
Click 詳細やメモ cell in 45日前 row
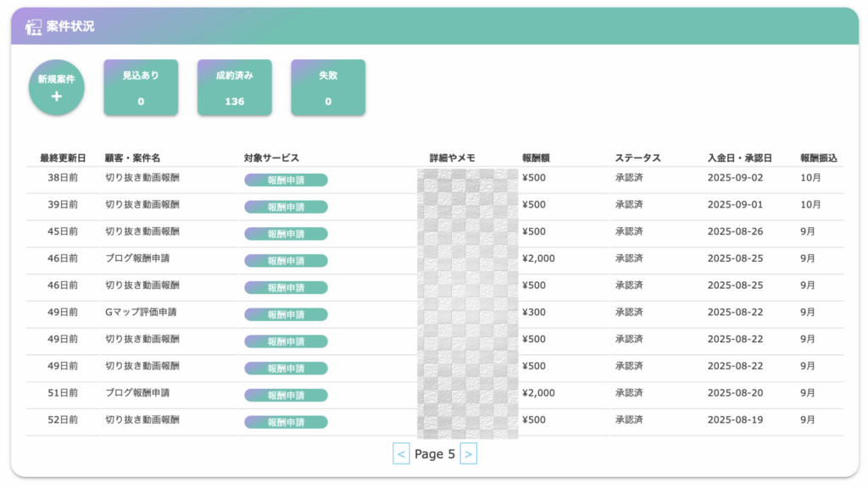pos(467,232)
